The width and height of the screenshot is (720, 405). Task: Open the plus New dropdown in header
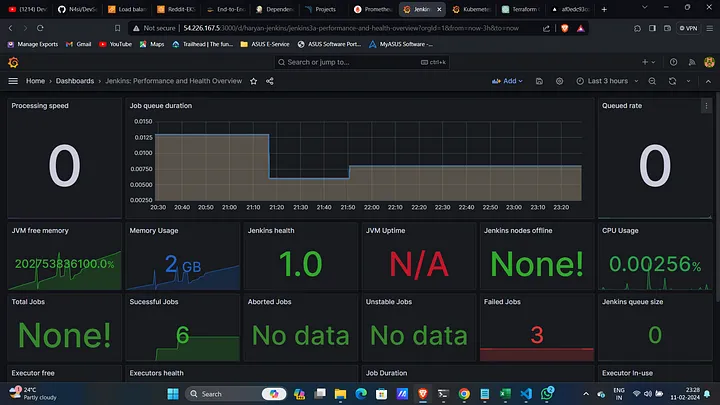[x=648, y=62]
